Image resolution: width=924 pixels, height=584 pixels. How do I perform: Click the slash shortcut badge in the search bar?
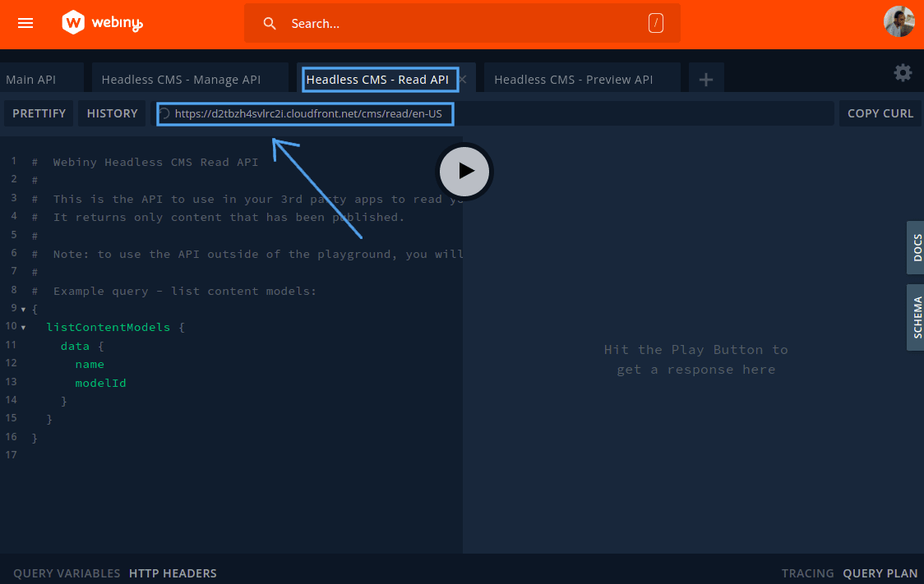tap(655, 24)
